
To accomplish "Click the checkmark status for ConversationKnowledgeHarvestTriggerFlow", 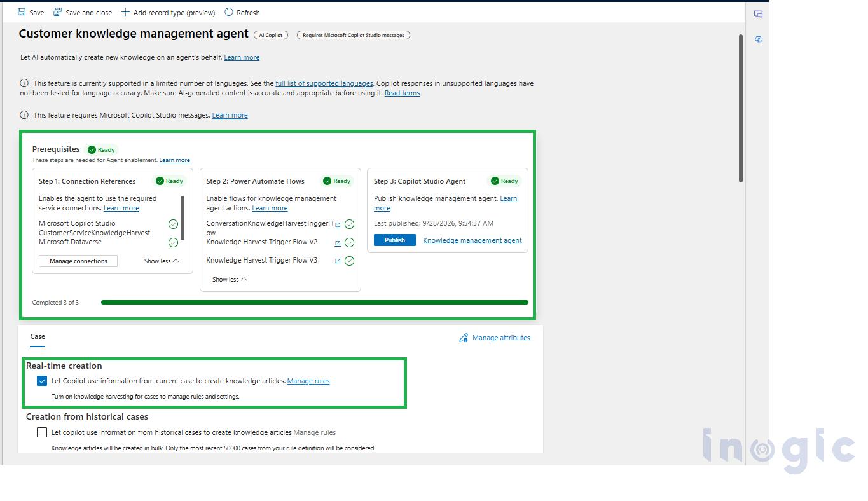I will pos(349,224).
